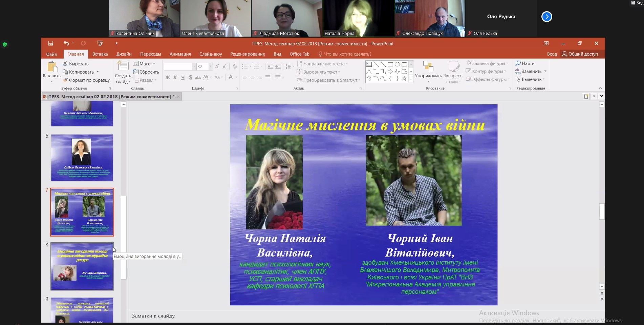The image size is (644, 325).
Task: Click the Save icon in quick access toolbar
Action: pyautogui.click(x=50, y=43)
